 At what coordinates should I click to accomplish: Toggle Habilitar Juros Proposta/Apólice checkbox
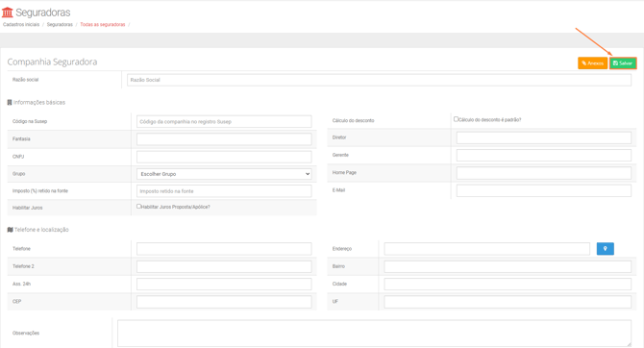pos(138,207)
